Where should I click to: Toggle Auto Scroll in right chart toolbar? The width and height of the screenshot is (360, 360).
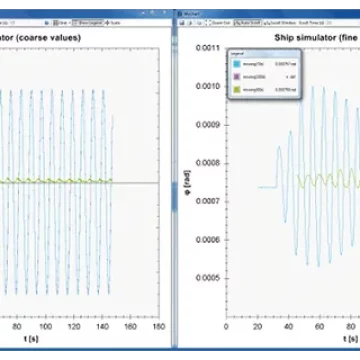[247, 23]
